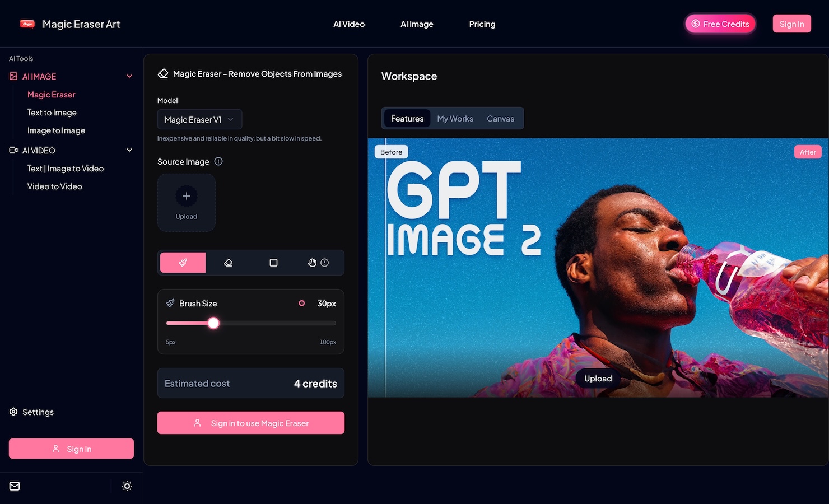Select the eraser tool

228,263
